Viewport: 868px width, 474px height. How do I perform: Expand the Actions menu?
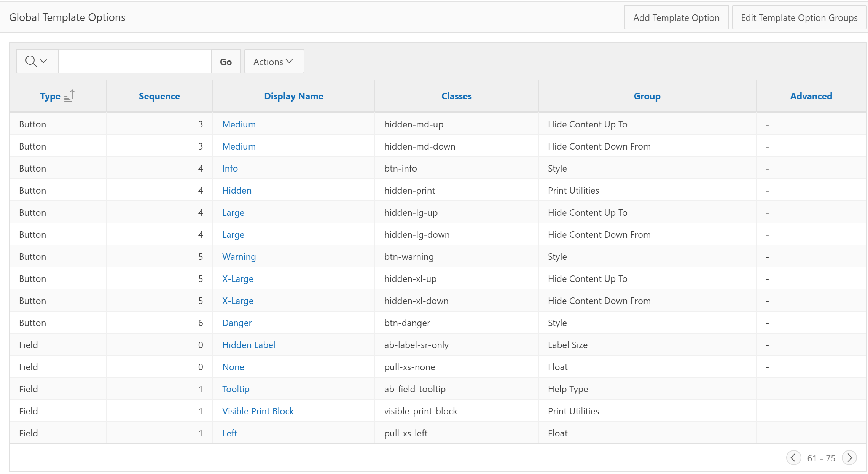tap(274, 62)
